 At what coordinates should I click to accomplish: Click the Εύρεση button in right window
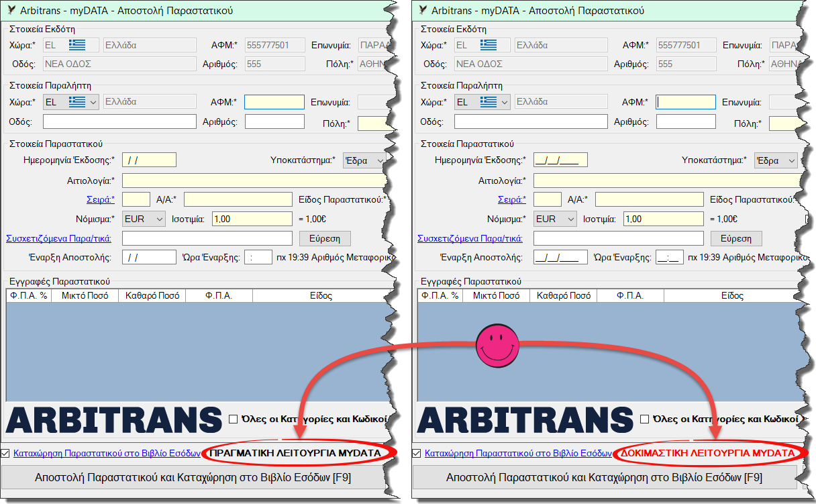[x=736, y=238]
